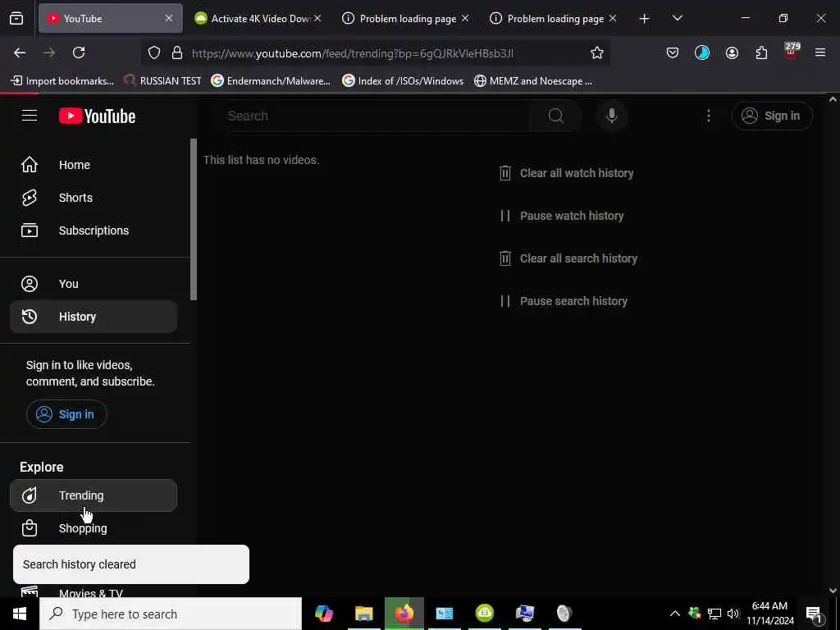Open the tracking protection shield icon

(154, 52)
